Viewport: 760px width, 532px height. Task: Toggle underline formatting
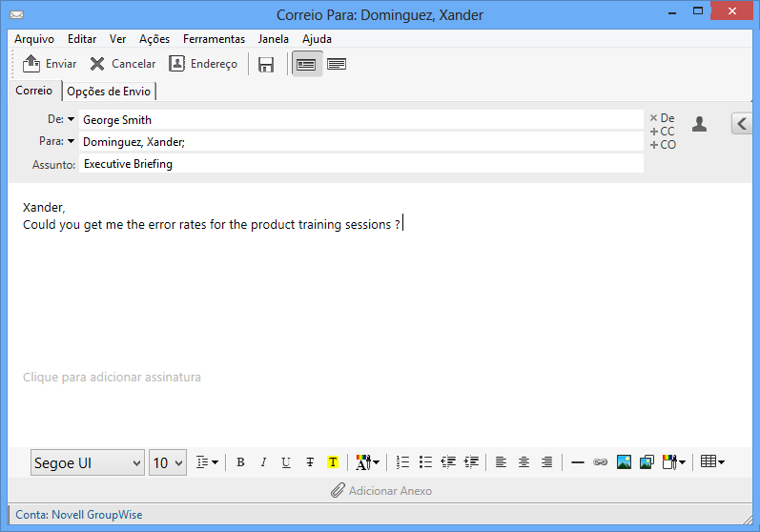[x=286, y=462]
